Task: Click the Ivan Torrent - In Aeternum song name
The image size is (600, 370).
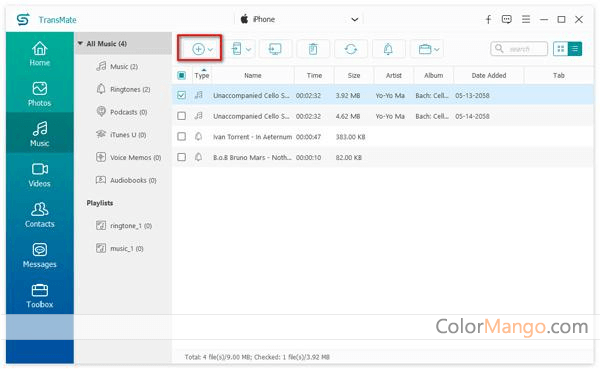Action: (x=253, y=137)
